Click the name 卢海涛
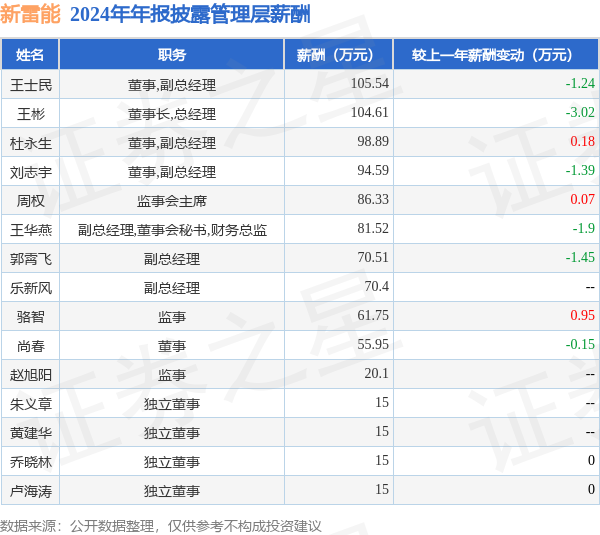Viewport: 600px width, 535px height. 31,491
